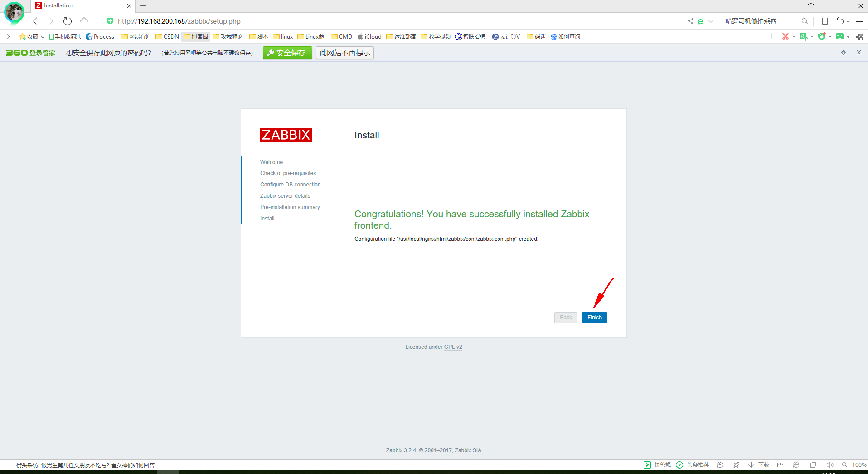Click the share icon in address bar
Screen dimensions: 868x474
tap(690, 21)
